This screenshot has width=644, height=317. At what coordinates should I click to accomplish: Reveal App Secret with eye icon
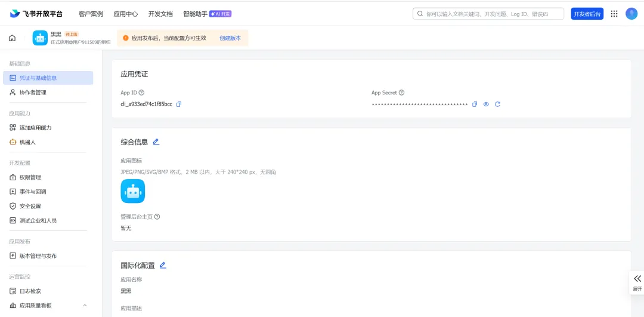pyautogui.click(x=486, y=104)
